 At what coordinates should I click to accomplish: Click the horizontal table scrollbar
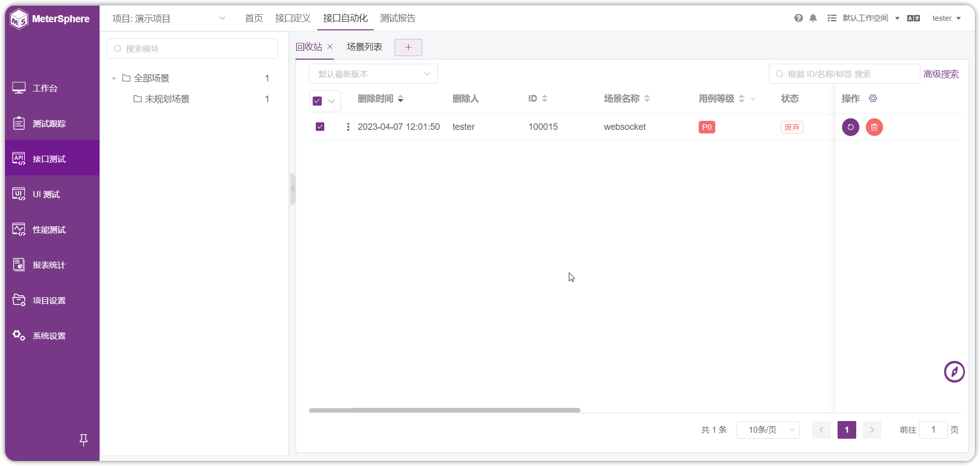(445, 410)
